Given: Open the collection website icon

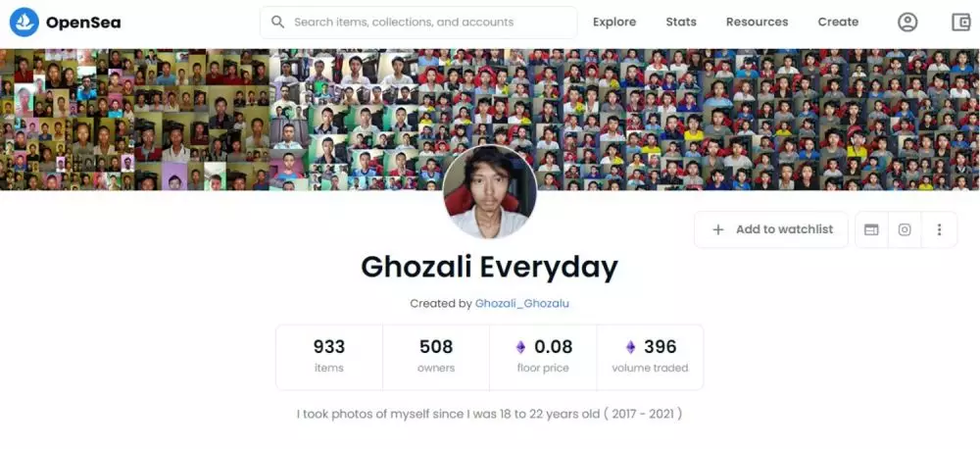Looking at the screenshot, I should click(x=871, y=229).
